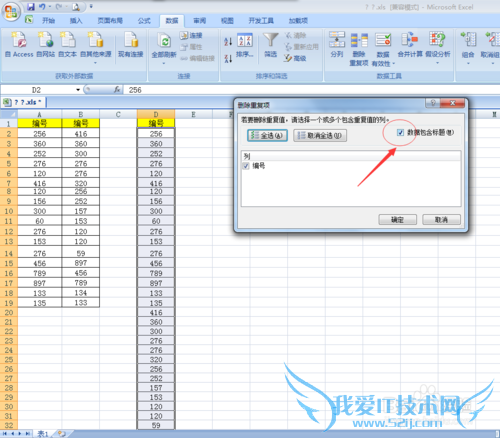Toggle the Filter (筛选) funnel

pos(271,45)
